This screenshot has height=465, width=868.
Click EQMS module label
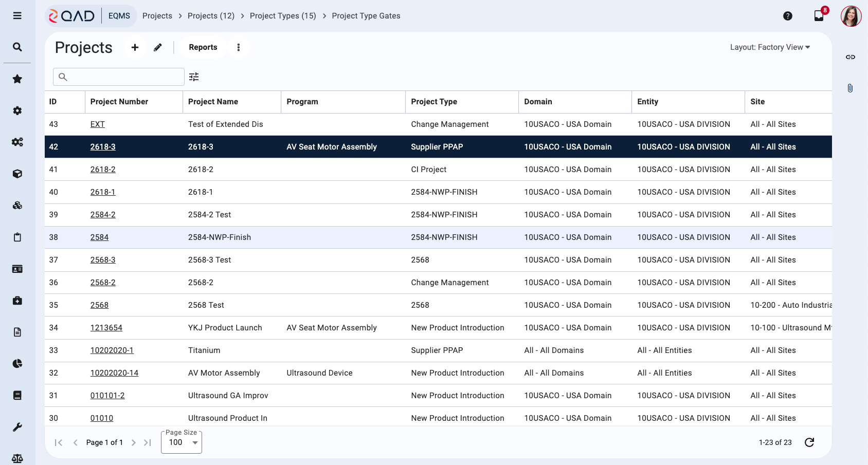[x=119, y=16]
